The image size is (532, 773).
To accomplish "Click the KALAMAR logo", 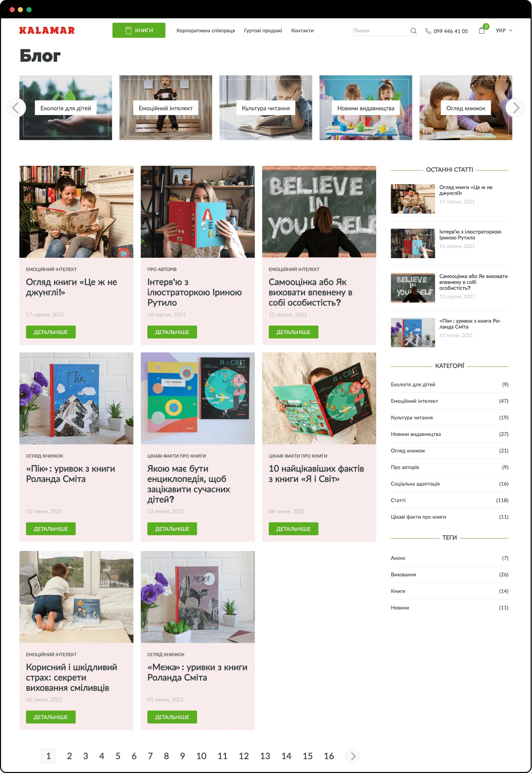I will [x=47, y=30].
